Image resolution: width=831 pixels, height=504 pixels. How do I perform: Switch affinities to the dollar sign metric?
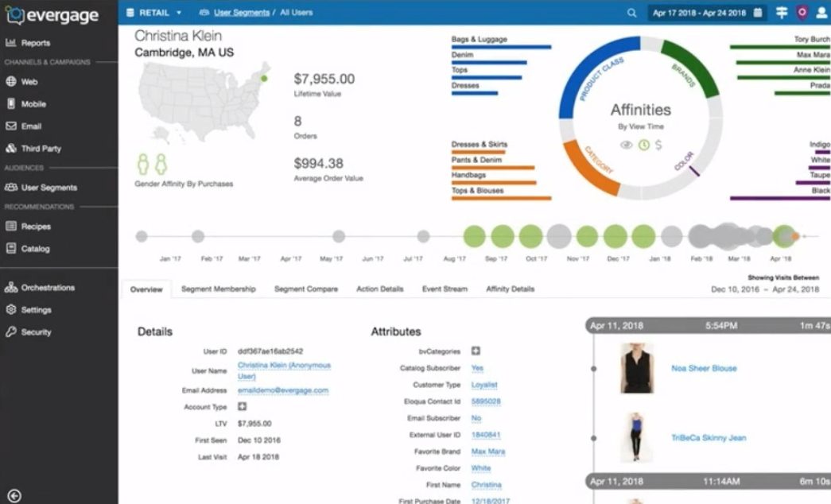[658, 145]
